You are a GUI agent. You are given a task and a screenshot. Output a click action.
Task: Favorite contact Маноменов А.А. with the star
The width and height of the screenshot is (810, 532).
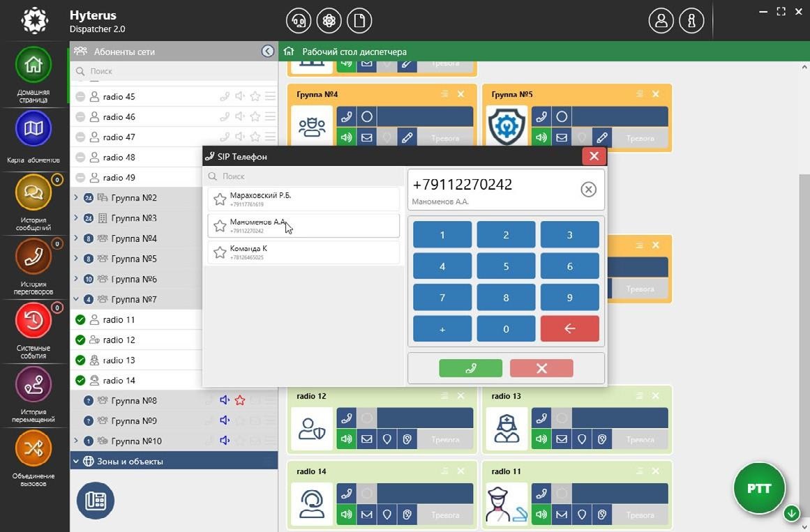point(220,226)
